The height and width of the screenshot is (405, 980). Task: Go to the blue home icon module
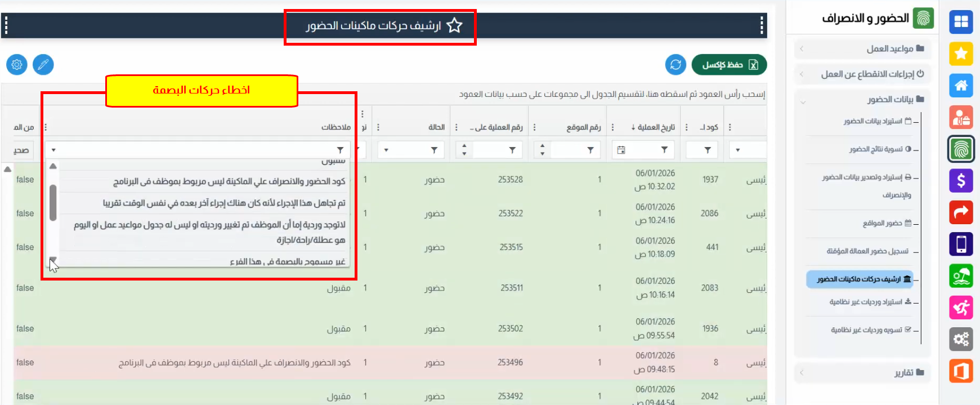click(x=961, y=86)
